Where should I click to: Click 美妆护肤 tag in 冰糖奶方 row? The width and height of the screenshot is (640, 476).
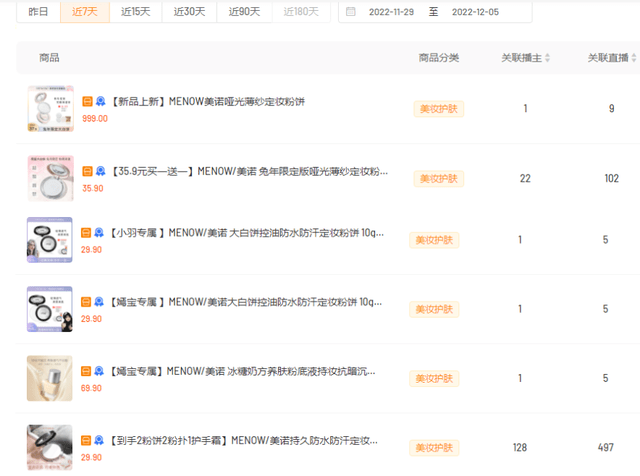(434, 379)
